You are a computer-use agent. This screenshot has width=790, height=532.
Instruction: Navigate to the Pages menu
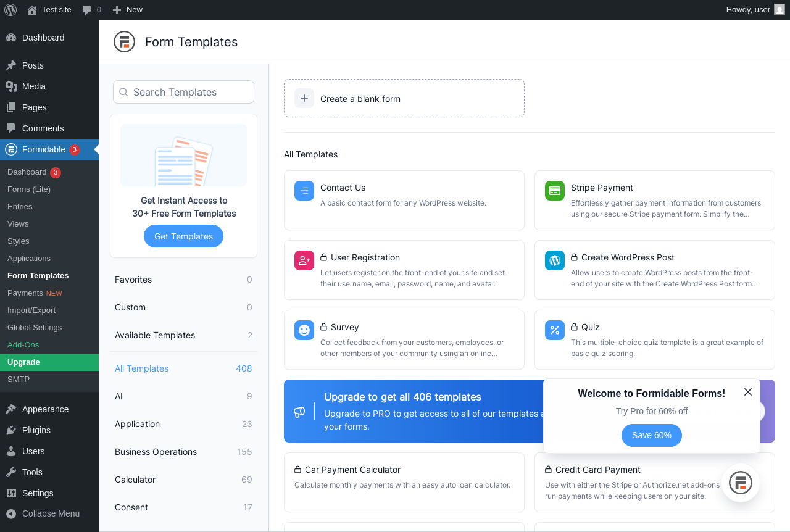49,107
